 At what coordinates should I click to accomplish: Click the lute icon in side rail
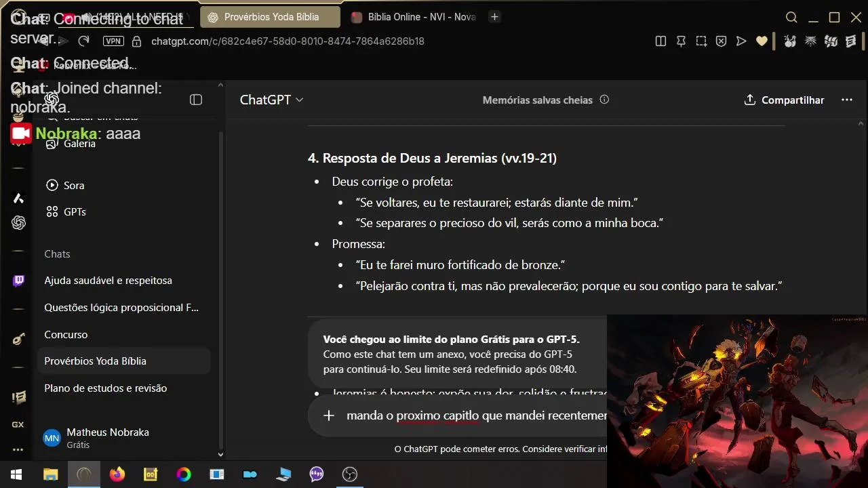coord(18,339)
